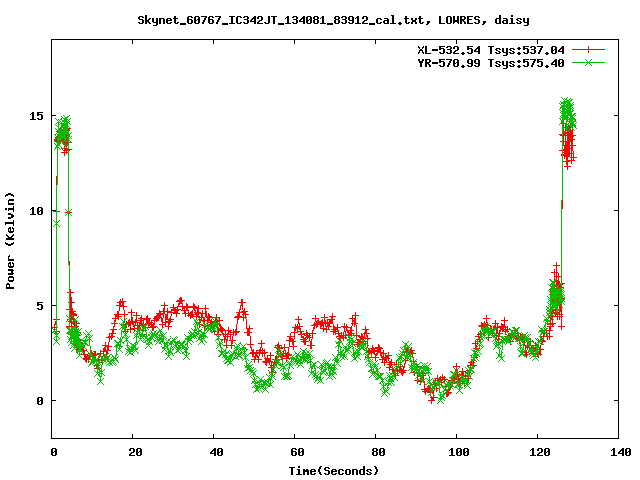Click the x-axis tick label 80
Viewport: 640px width, 480px height.
(378, 452)
